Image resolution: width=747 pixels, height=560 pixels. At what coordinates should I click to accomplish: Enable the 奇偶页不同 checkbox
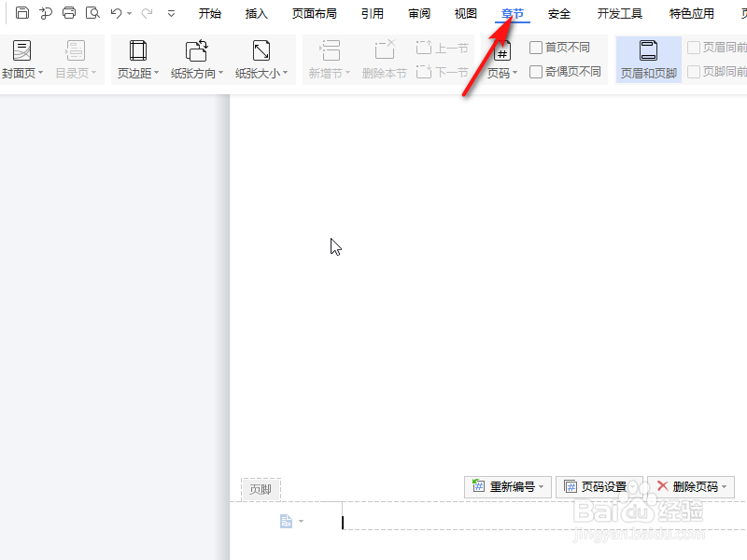[x=536, y=72]
